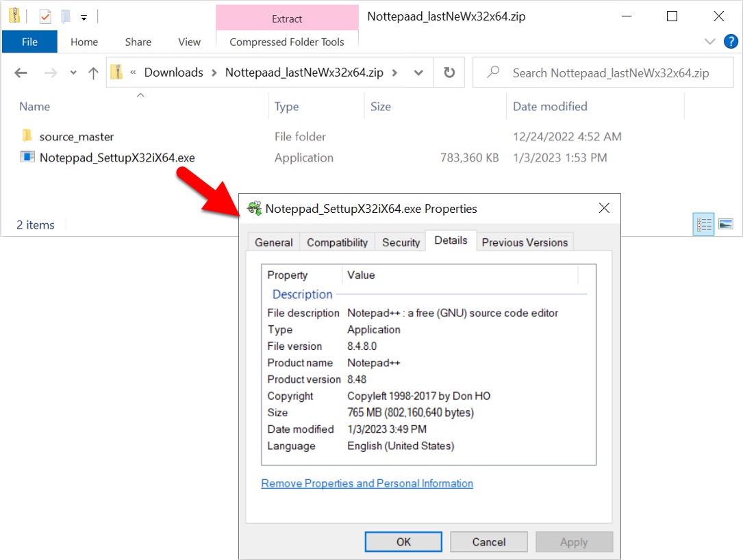The width and height of the screenshot is (743, 560).
Task: Click the 783,360 KB size cell
Action: tap(469, 157)
